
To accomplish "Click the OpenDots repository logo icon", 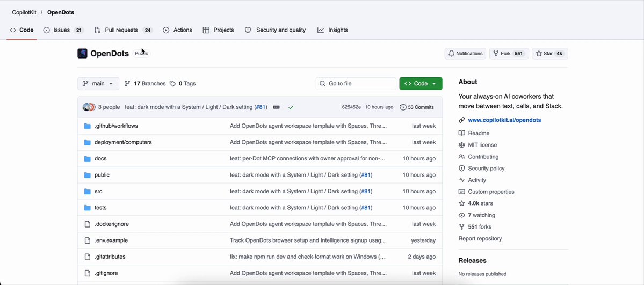I will (82, 53).
